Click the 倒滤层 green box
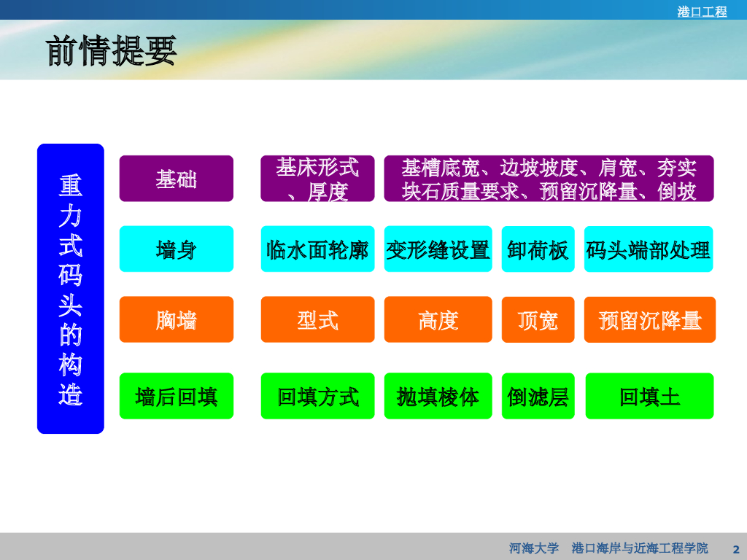Image resolution: width=747 pixels, height=560 pixels. click(538, 396)
